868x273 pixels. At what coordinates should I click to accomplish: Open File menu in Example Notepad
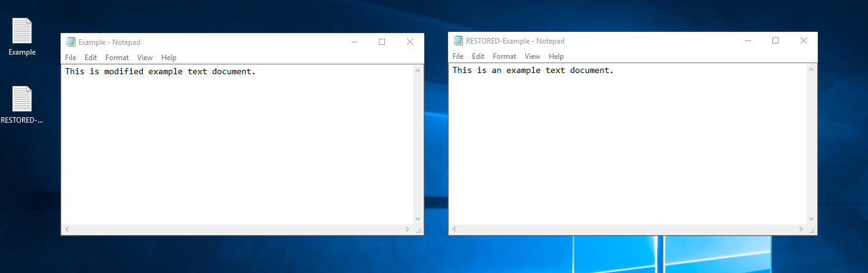70,58
